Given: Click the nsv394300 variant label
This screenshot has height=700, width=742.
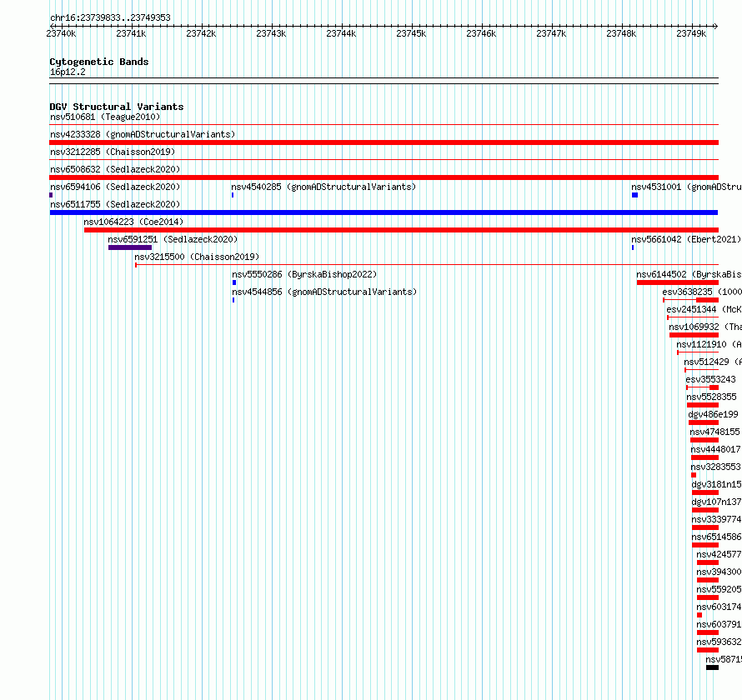Looking at the screenshot, I should 719,572.
